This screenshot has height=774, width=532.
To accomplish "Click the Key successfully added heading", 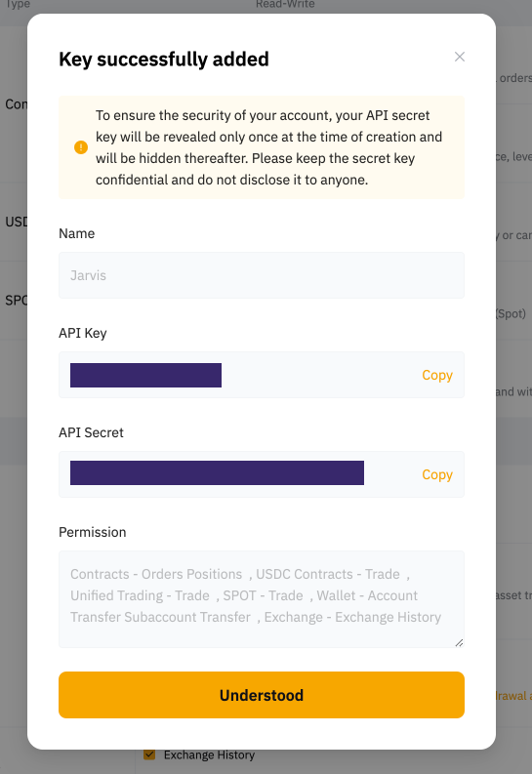I will (164, 60).
